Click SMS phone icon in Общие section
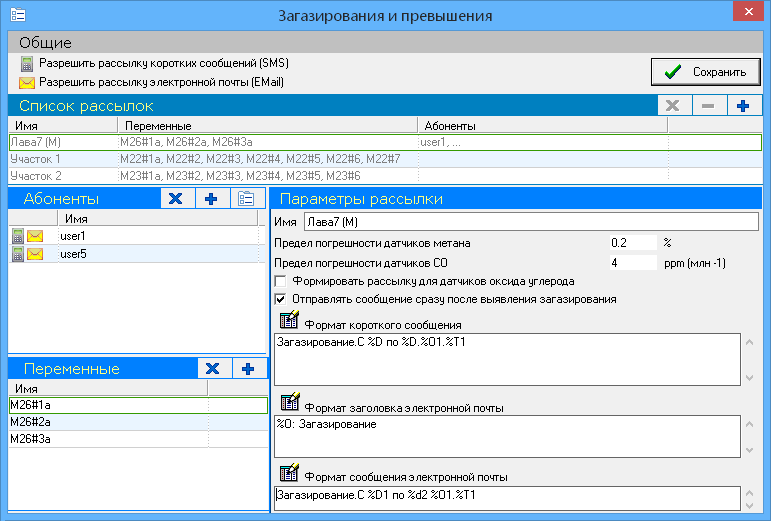The image size is (771, 521). click(x=27, y=64)
